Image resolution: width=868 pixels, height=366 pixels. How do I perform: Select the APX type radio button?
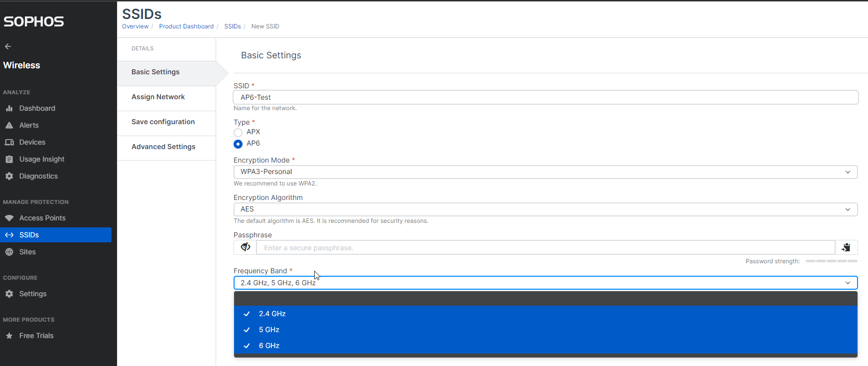click(238, 132)
